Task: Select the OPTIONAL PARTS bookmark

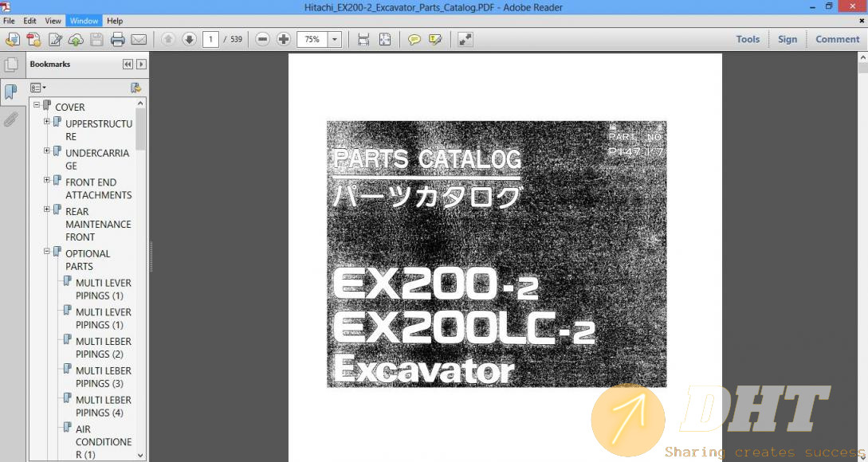Action: pyautogui.click(x=88, y=260)
